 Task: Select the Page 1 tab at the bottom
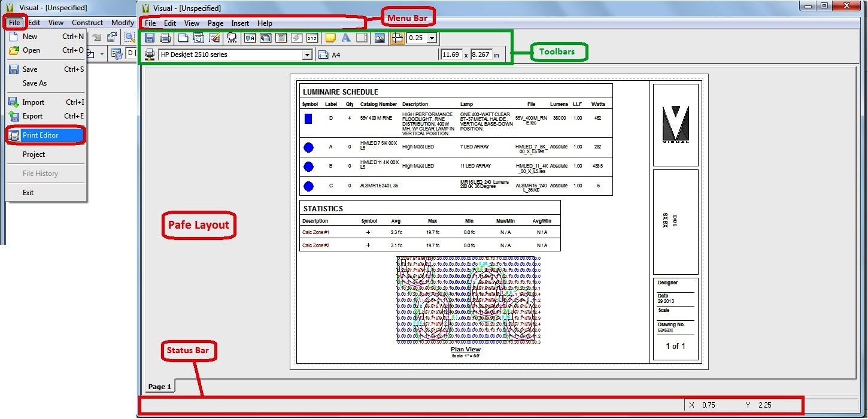(159, 386)
